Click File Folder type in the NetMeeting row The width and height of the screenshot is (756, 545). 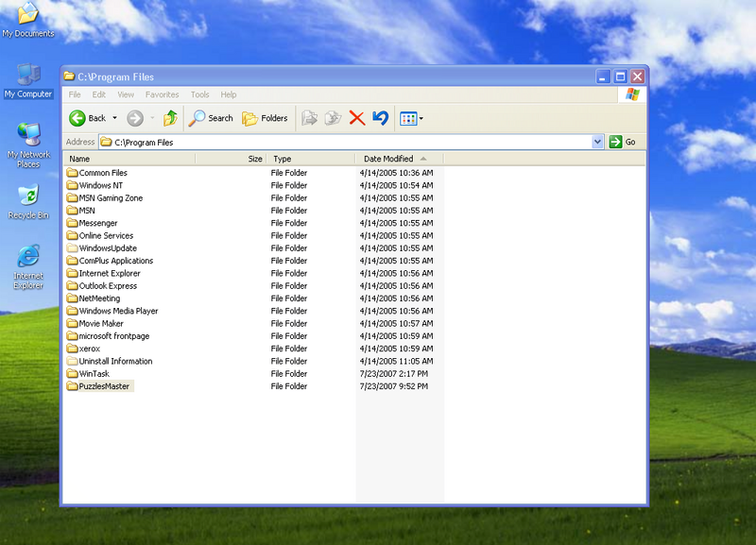point(289,298)
